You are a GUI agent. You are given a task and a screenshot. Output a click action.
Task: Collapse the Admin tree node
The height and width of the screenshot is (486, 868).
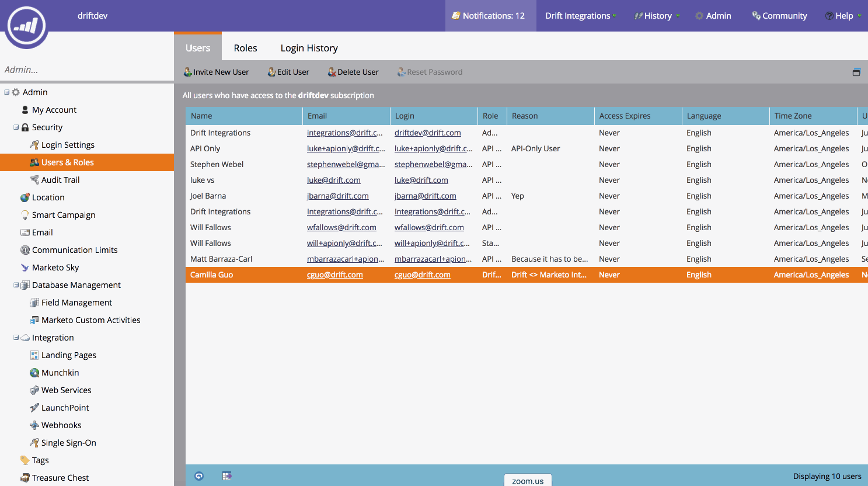(7, 92)
